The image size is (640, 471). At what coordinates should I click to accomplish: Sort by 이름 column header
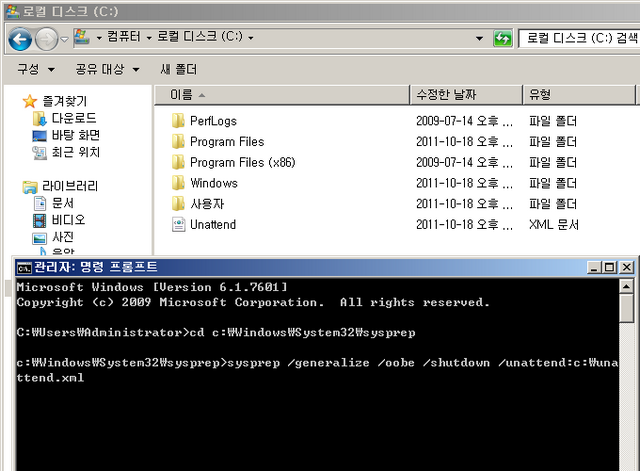pyautogui.click(x=282, y=95)
